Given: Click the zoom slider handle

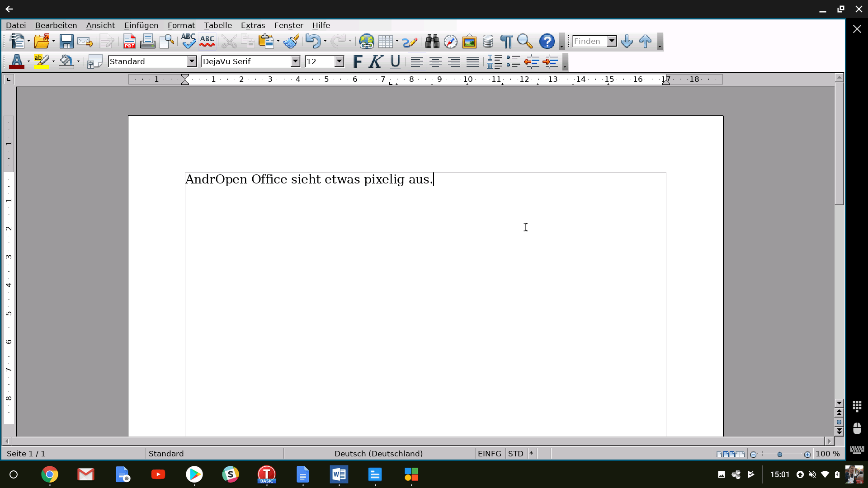Looking at the screenshot, I should pos(780,454).
